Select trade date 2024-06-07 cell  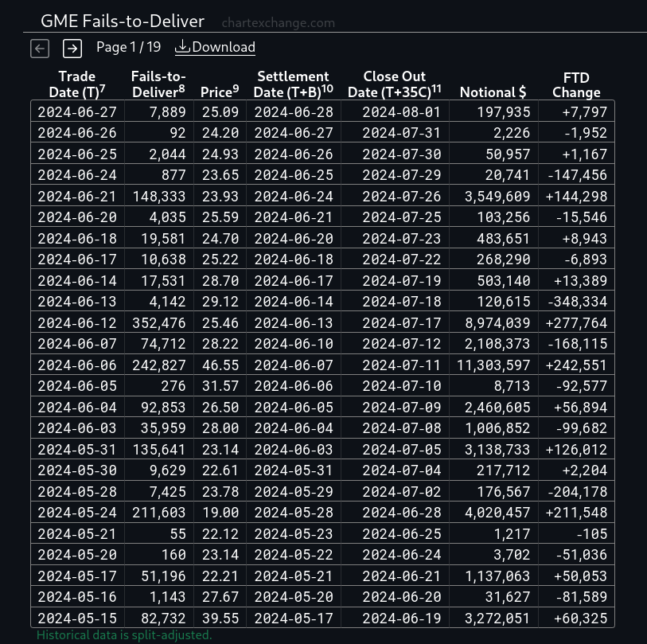tap(77, 344)
